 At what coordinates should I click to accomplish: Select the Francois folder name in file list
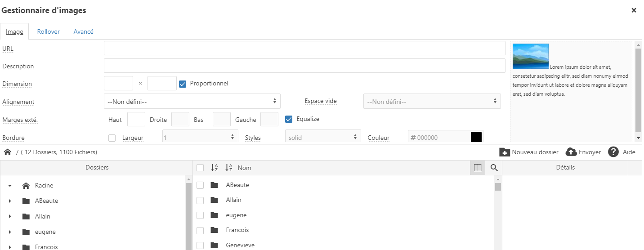[237, 230]
